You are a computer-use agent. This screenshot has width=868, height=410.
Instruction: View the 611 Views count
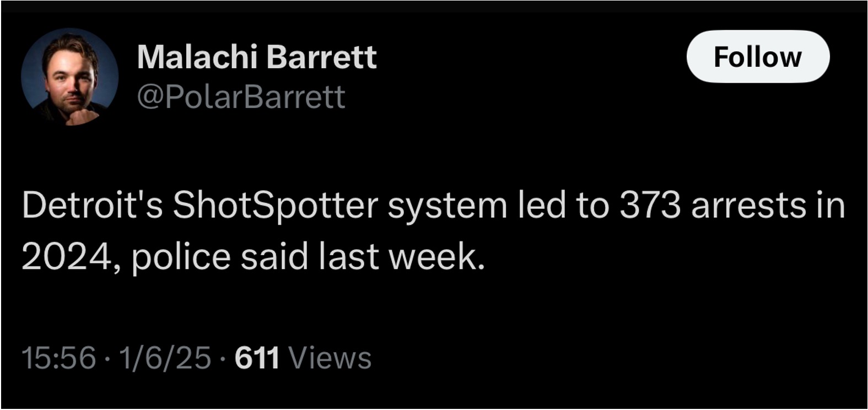[x=303, y=358]
